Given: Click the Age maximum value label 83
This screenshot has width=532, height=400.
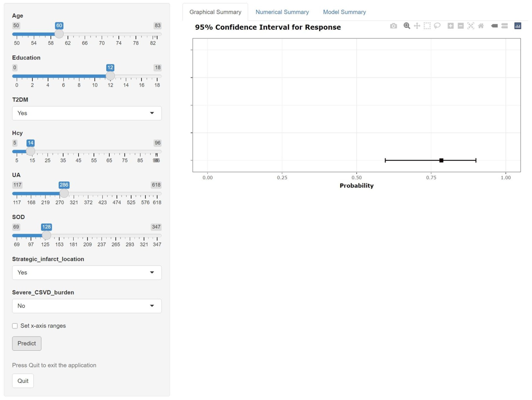Looking at the screenshot, I should click(x=157, y=25).
